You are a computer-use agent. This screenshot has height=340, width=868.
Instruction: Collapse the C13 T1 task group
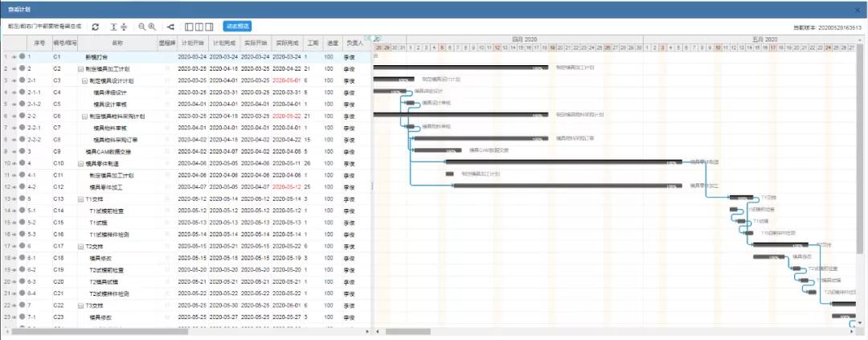pyautogui.click(x=80, y=199)
